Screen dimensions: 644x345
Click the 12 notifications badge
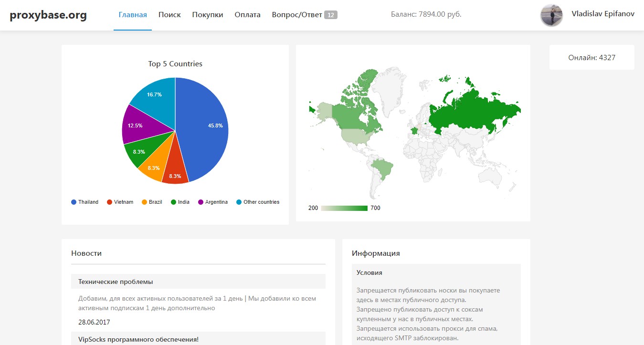[x=331, y=15]
